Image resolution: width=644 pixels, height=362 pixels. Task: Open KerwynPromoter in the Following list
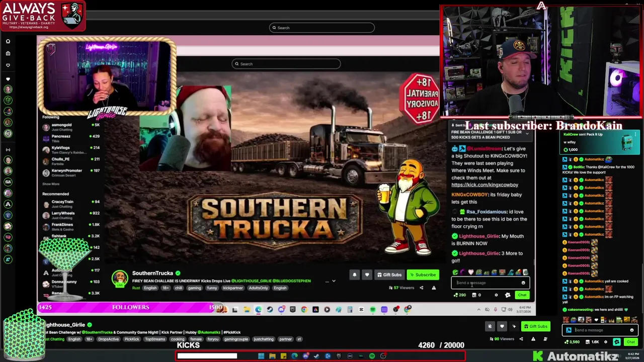(x=71, y=172)
